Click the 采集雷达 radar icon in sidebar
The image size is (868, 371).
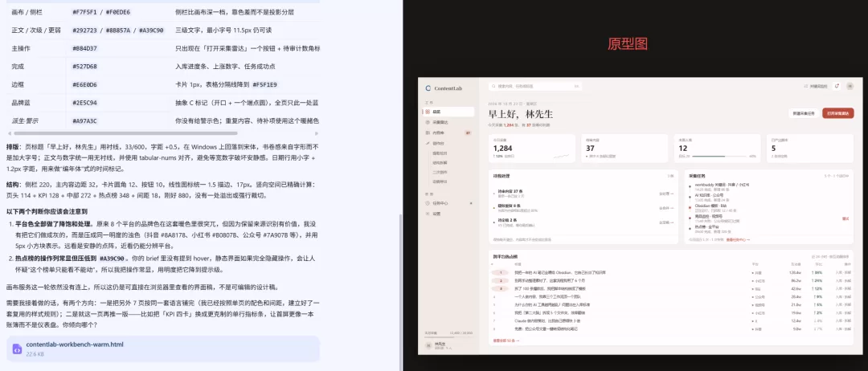(428, 122)
